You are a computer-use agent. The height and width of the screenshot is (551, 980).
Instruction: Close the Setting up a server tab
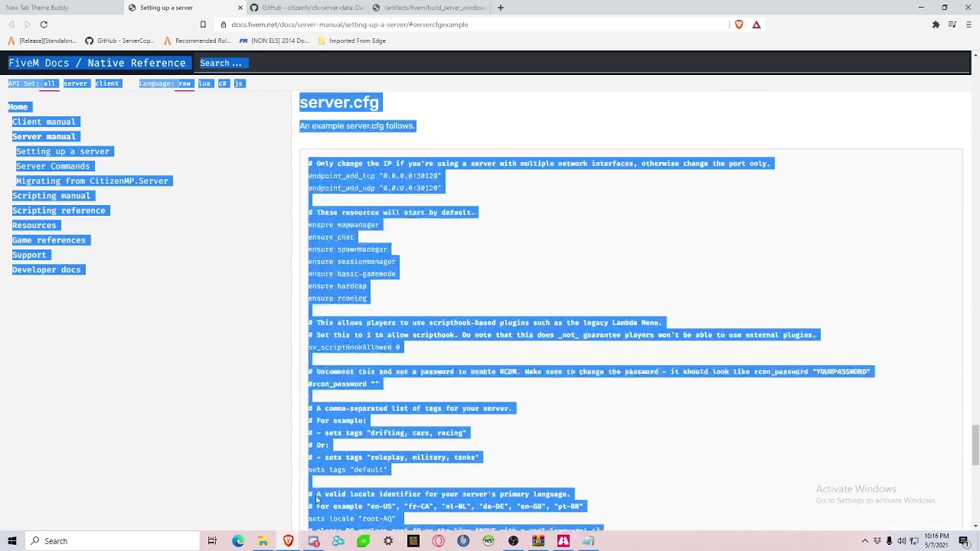pyautogui.click(x=240, y=8)
